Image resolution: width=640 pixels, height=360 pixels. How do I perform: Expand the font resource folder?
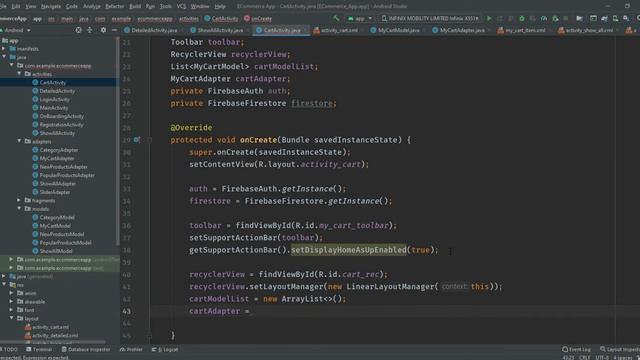point(11,310)
